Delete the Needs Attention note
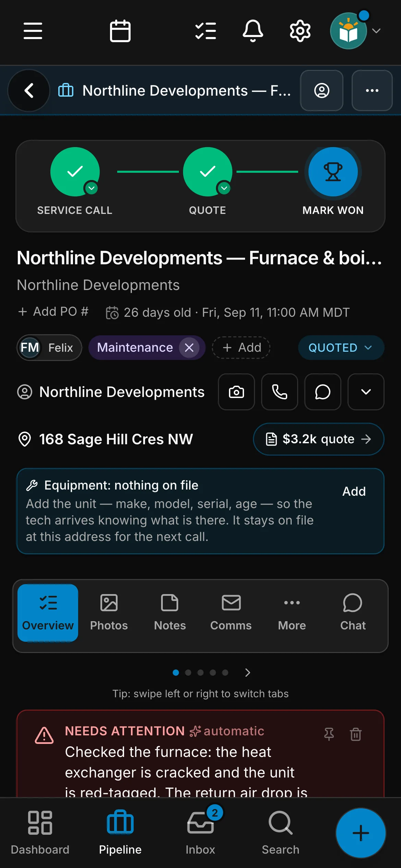 356,734
